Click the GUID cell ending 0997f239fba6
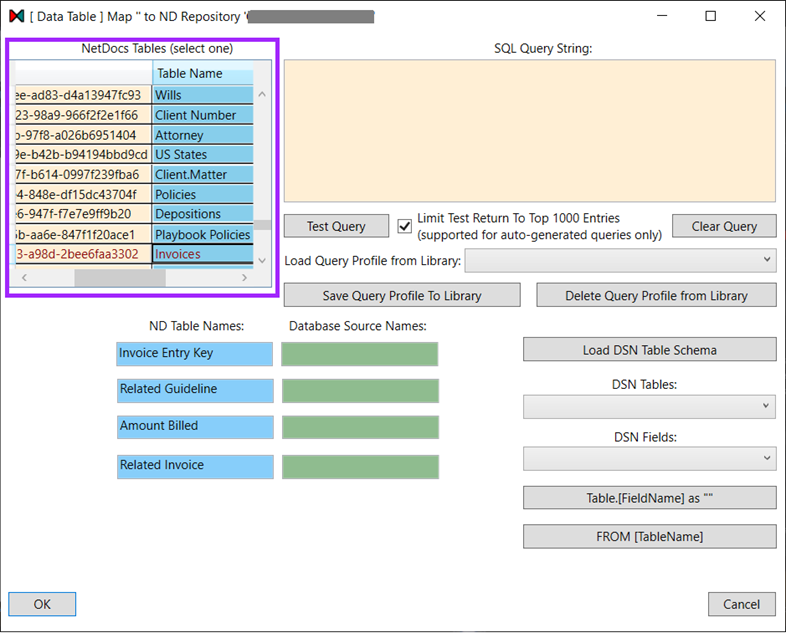 click(x=83, y=174)
